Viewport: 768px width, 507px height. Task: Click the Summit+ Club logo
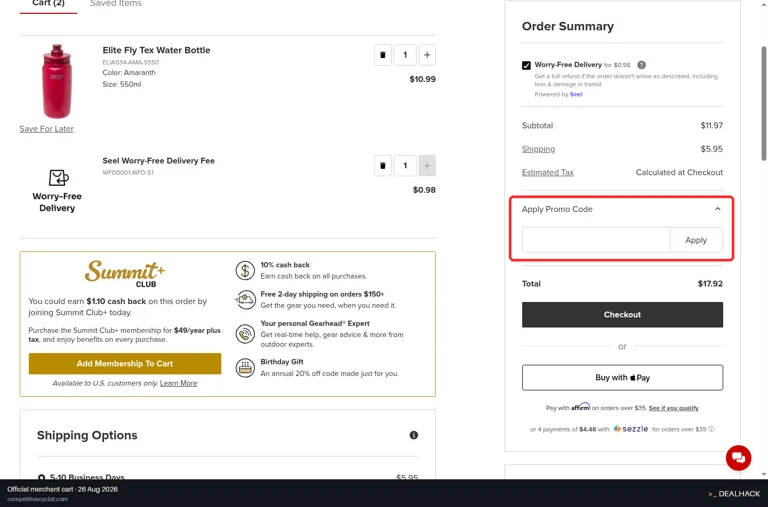125,274
